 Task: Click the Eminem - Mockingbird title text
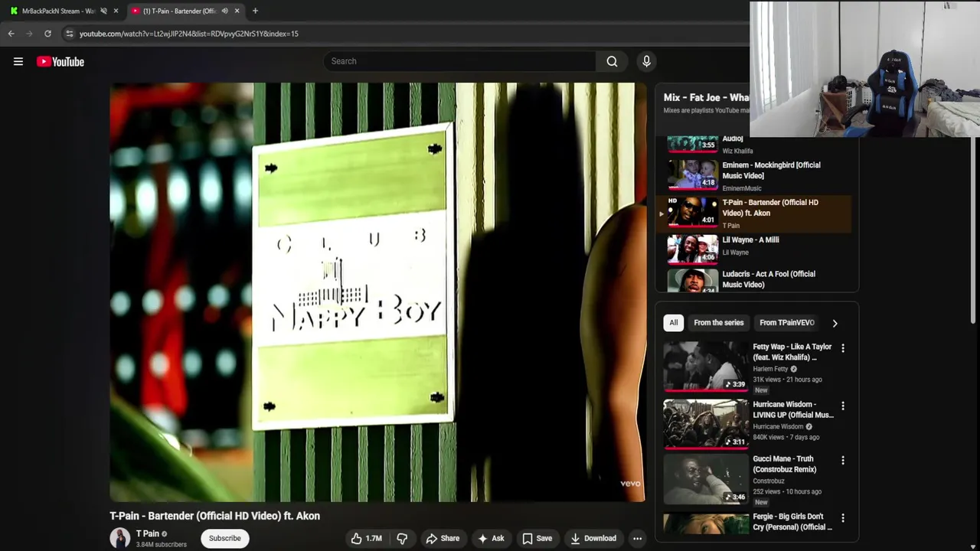pyautogui.click(x=771, y=170)
